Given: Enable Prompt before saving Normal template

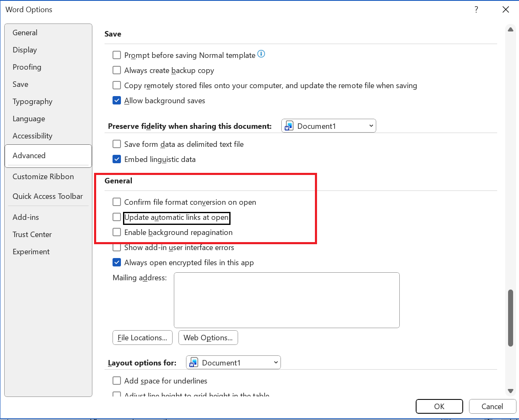Looking at the screenshot, I should (x=117, y=55).
